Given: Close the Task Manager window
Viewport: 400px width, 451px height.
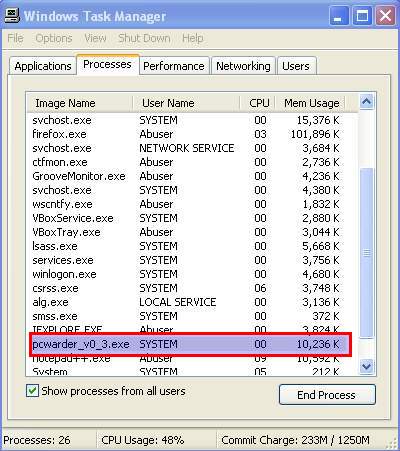Looking at the screenshot, I should pos(386,16).
